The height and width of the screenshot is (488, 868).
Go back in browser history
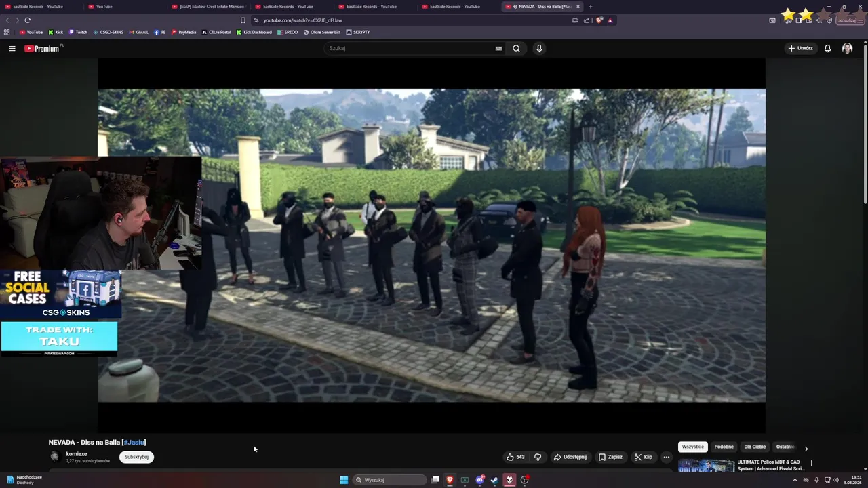(7, 20)
